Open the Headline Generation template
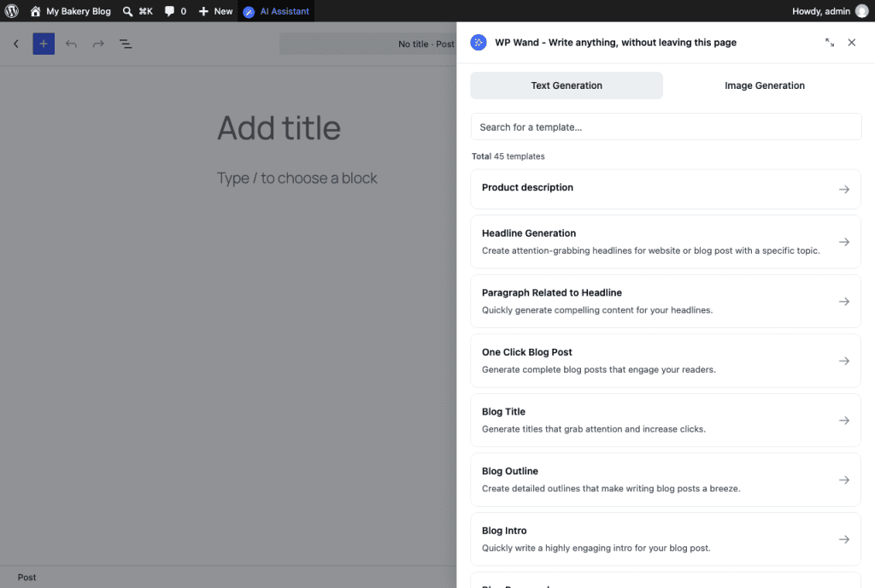The width and height of the screenshot is (875, 588). pyautogui.click(x=665, y=242)
